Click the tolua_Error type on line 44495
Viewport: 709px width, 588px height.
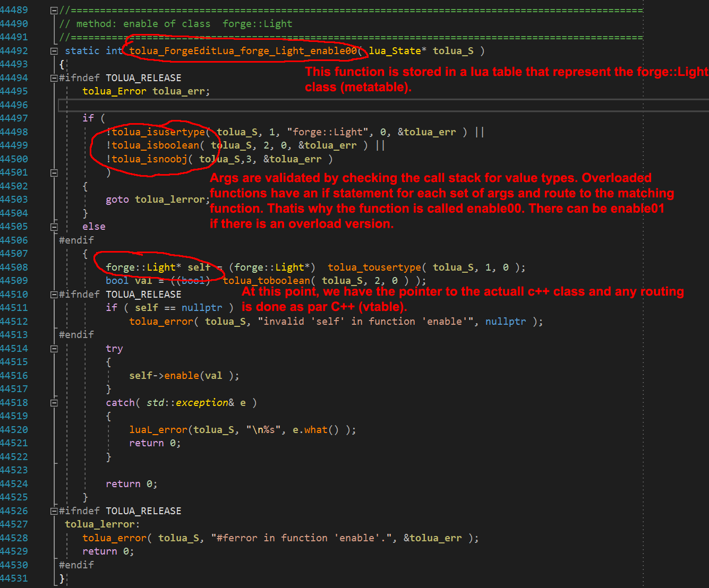114,91
